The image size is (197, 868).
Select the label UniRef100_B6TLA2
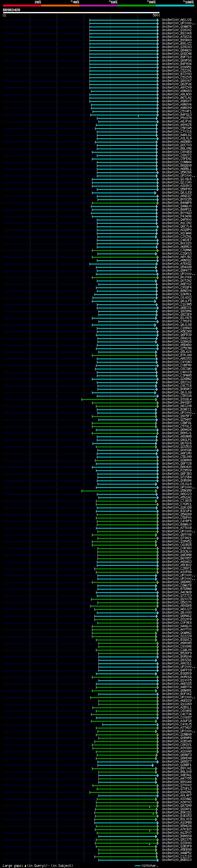tap(177, 98)
